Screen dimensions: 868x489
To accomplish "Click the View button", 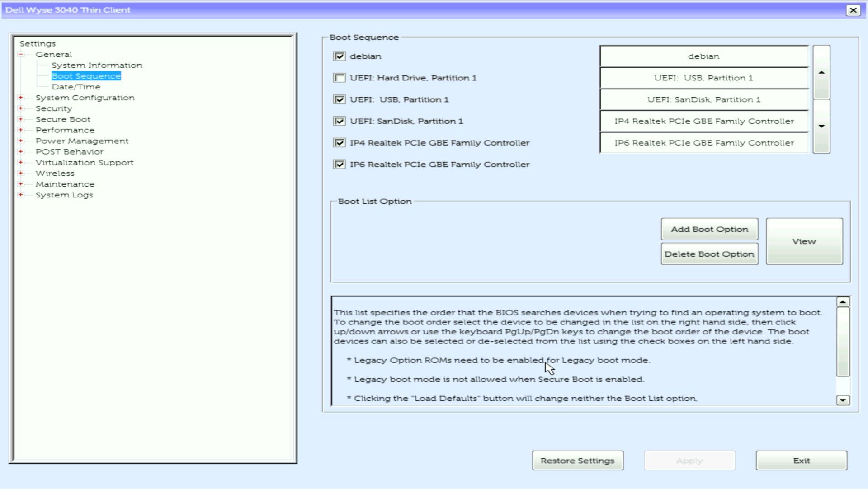I will [804, 241].
